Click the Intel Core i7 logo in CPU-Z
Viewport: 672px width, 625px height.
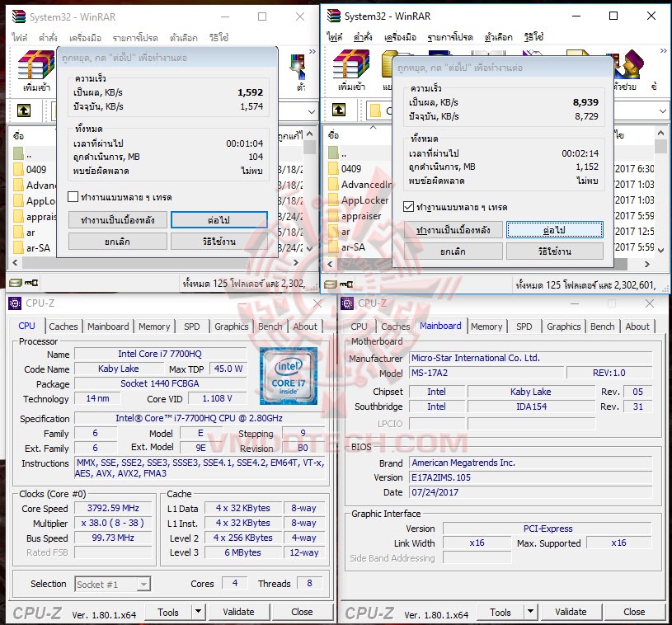pyautogui.click(x=289, y=376)
